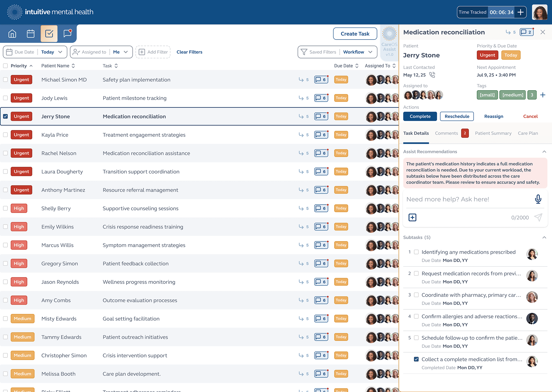Click the green [medium] tag swatch
The width and height of the screenshot is (552, 392).
tap(512, 95)
